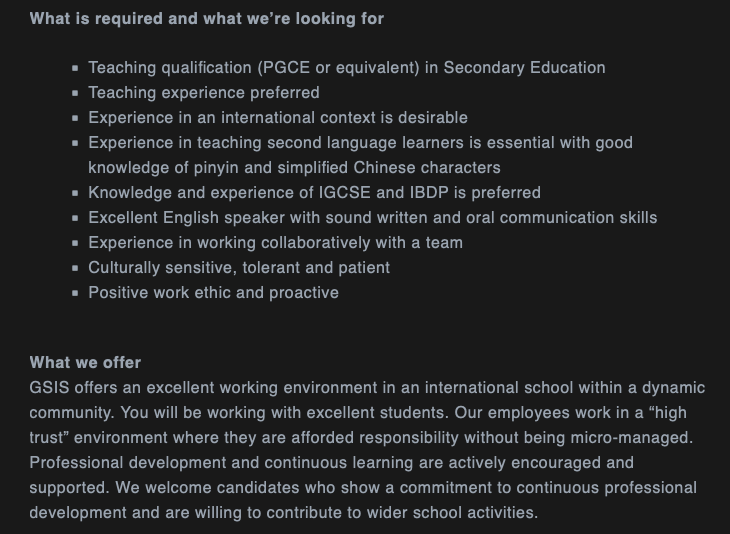
Task: Click the 'What is required' heading
Action: pyautogui.click(x=207, y=19)
